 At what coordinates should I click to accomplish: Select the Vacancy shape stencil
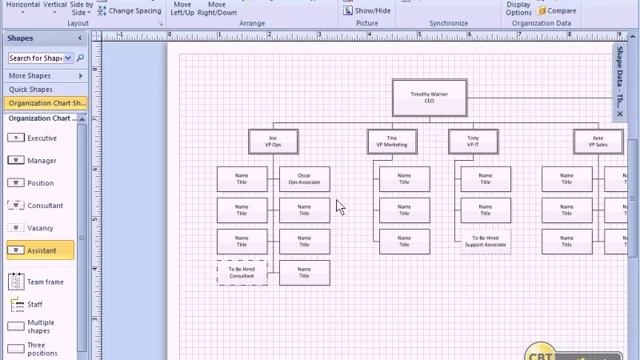click(31, 228)
